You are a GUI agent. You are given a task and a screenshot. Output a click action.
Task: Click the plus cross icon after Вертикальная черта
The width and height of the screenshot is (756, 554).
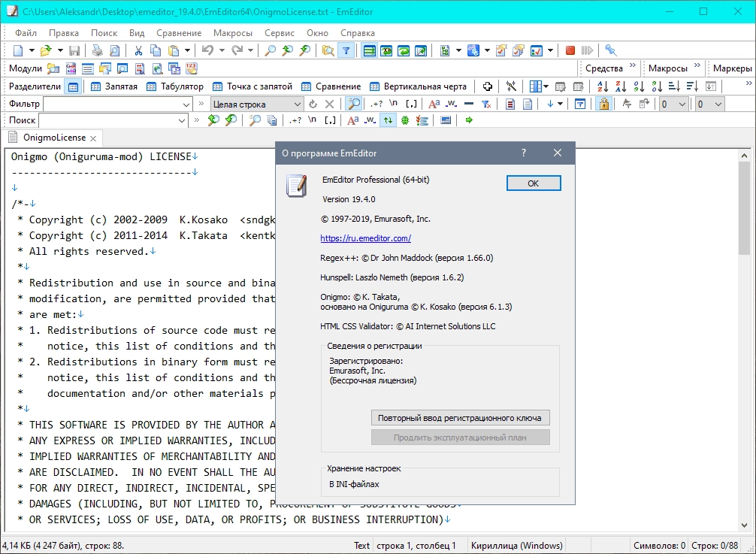[x=488, y=86]
